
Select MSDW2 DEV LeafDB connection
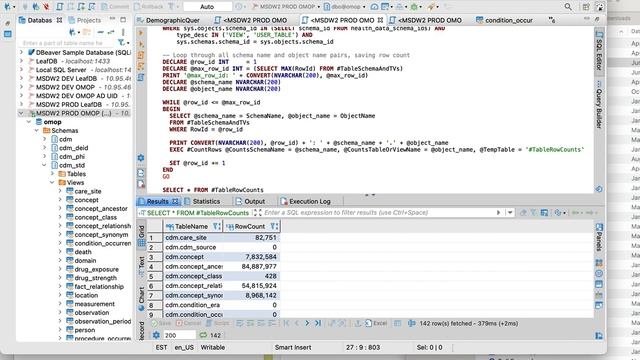coord(80,78)
